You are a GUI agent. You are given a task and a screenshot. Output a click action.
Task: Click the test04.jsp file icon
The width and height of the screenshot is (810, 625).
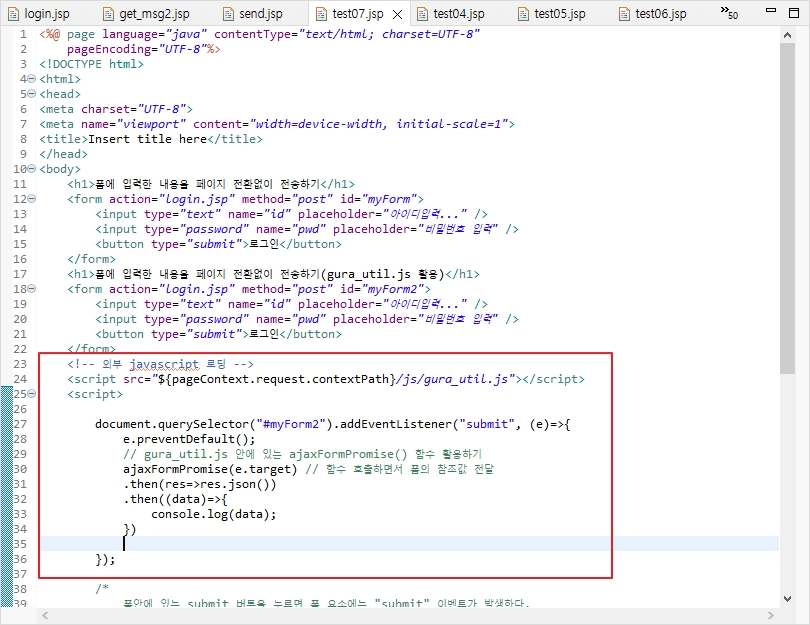tap(422, 14)
